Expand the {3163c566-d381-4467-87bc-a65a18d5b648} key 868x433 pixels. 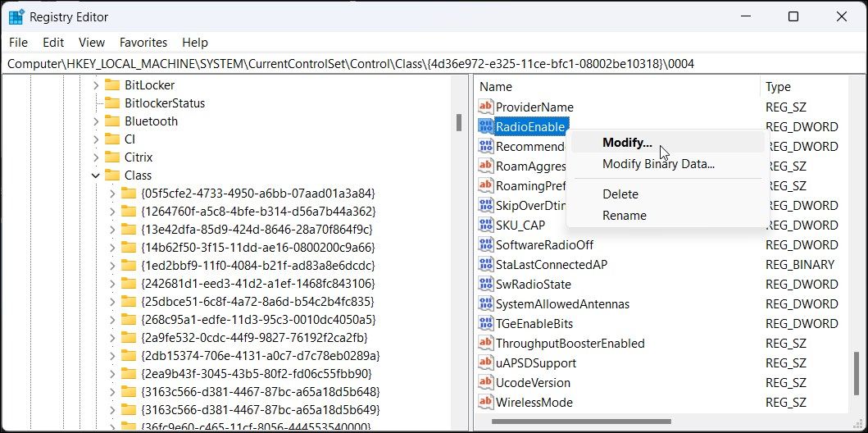(x=112, y=392)
